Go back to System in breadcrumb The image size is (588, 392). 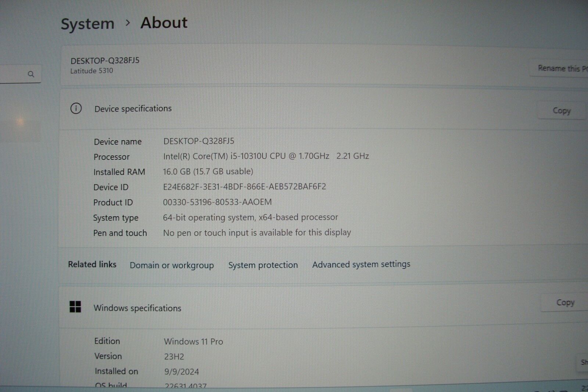[x=87, y=24]
